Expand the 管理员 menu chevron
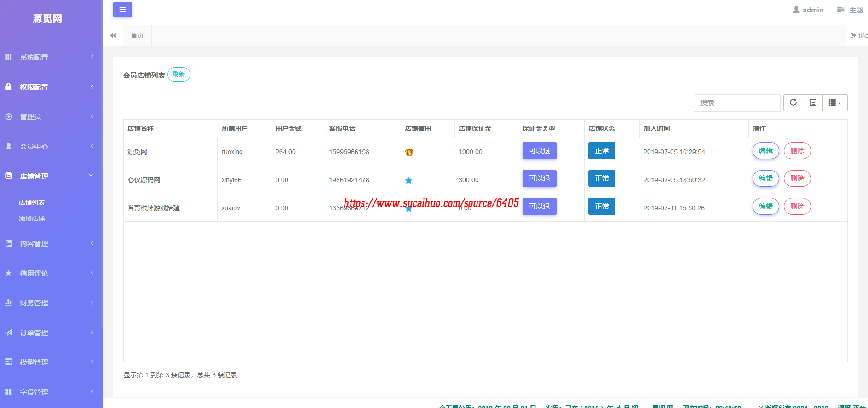868x408 pixels. point(92,116)
